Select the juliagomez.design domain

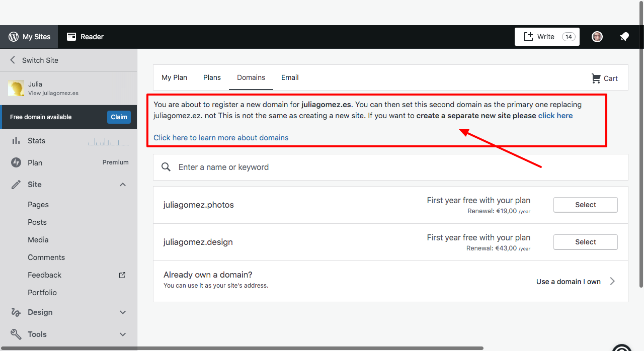click(x=586, y=242)
